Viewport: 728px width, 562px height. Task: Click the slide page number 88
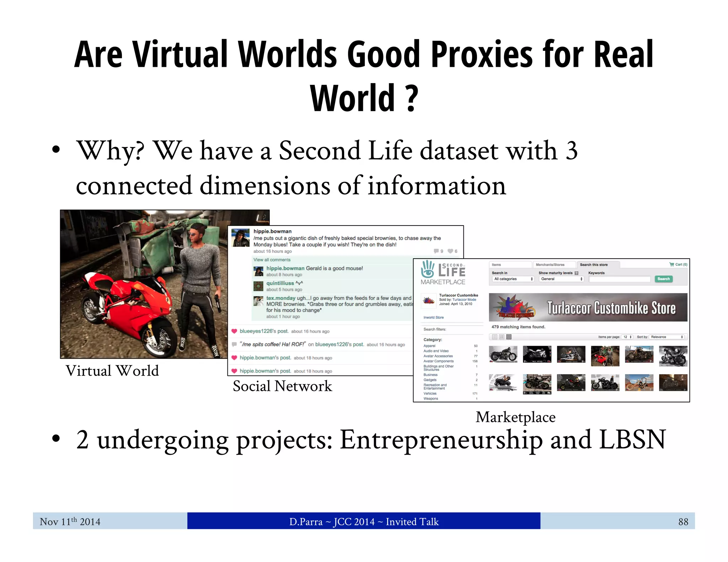[x=683, y=522]
